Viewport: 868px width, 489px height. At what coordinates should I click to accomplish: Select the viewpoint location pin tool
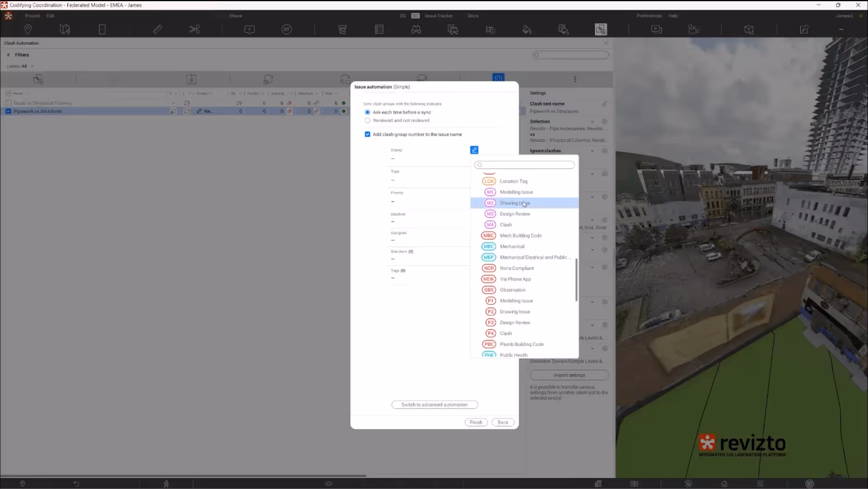pyautogui.click(x=28, y=29)
